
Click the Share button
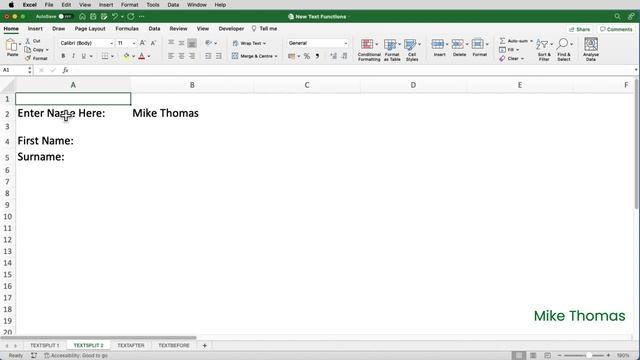579,29
